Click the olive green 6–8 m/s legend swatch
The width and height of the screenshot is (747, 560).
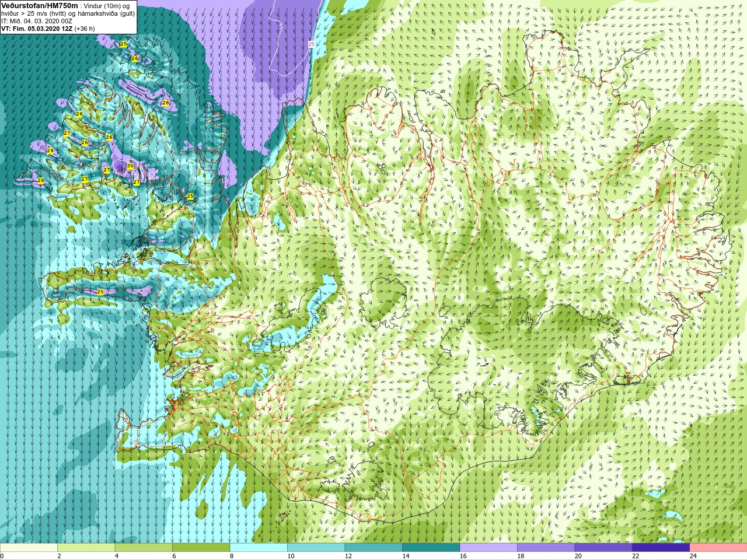[x=201, y=548]
